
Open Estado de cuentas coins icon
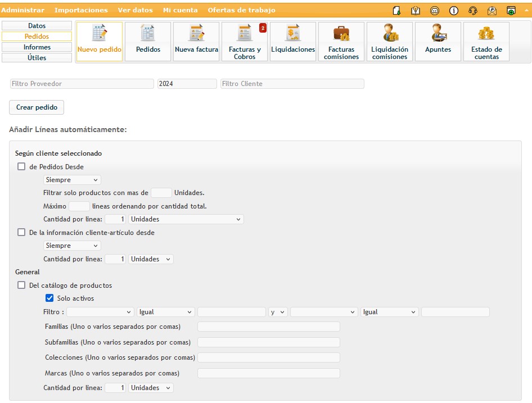click(x=486, y=42)
